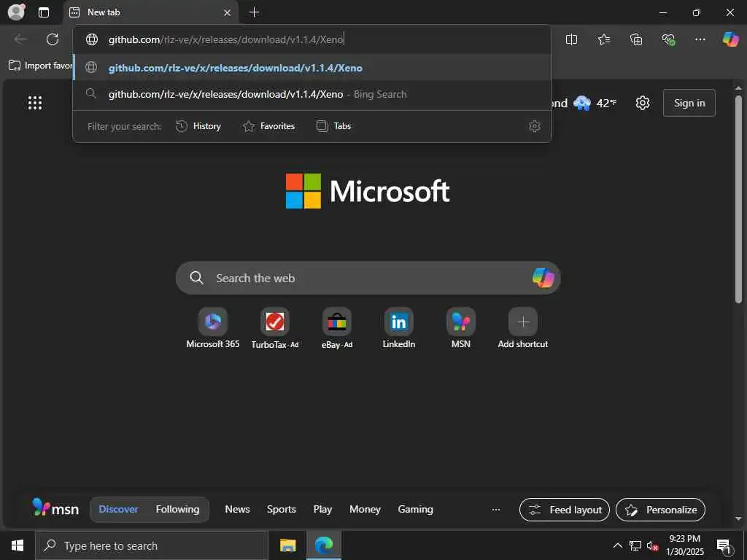The width and height of the screenshot is (747, 560).
Task: Open the tab actions menu icon
Action: 44,12
